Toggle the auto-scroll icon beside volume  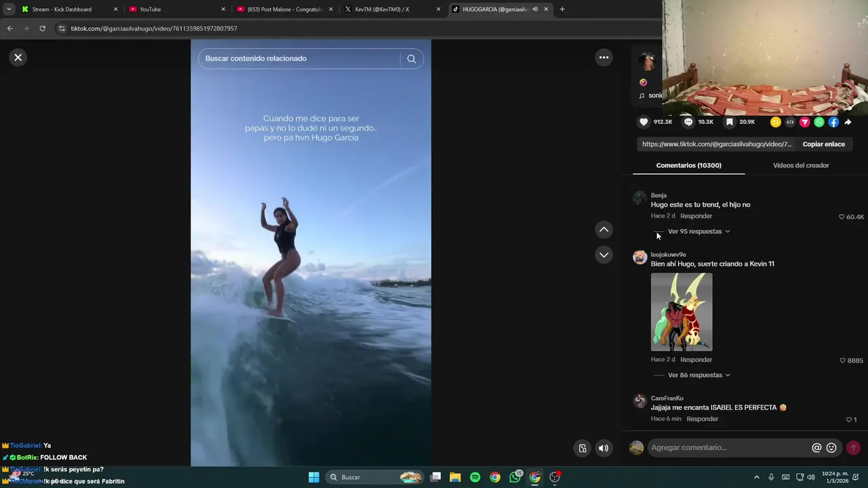pos(583,448)
